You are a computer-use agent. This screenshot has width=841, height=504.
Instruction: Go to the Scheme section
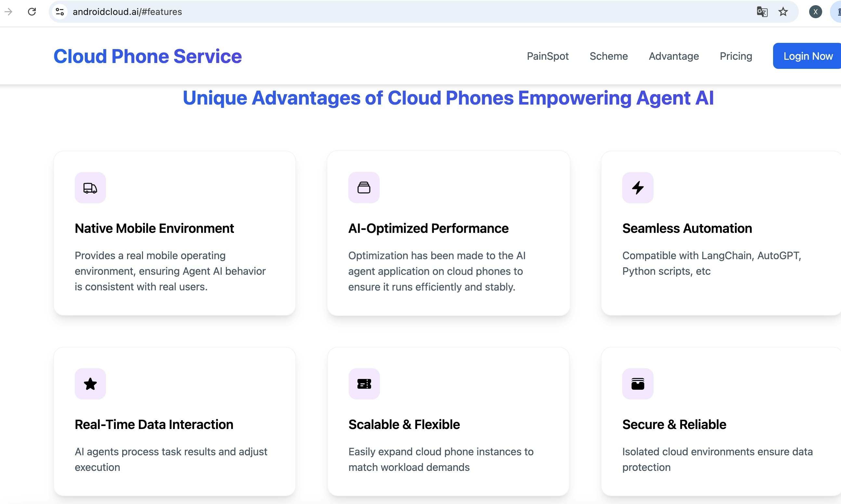(609, 56)
